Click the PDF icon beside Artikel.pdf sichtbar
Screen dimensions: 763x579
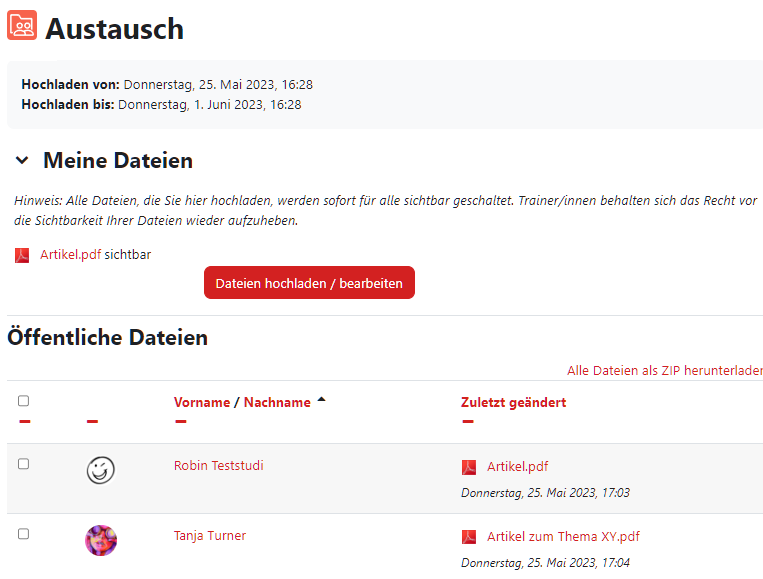(22, 255)
